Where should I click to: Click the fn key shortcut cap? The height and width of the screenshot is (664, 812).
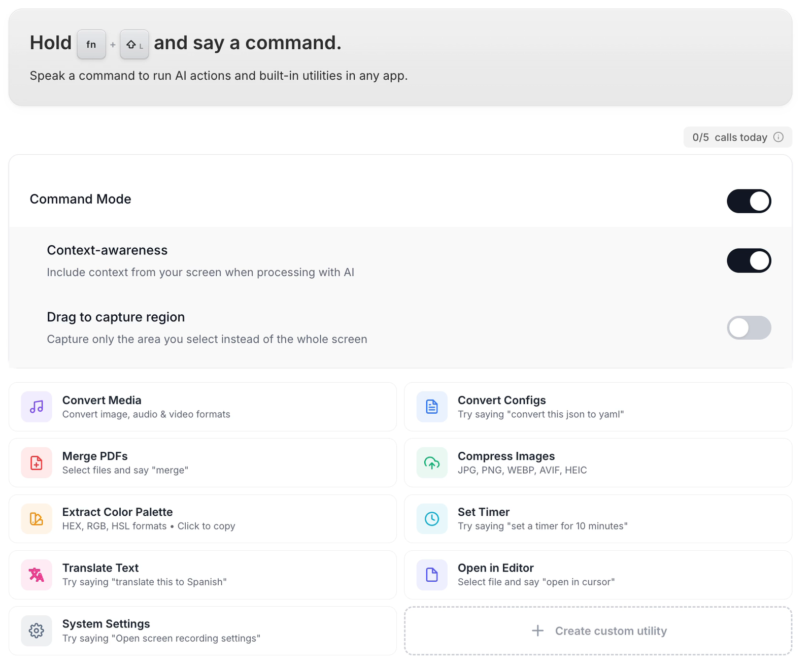[x=91, y=44]
